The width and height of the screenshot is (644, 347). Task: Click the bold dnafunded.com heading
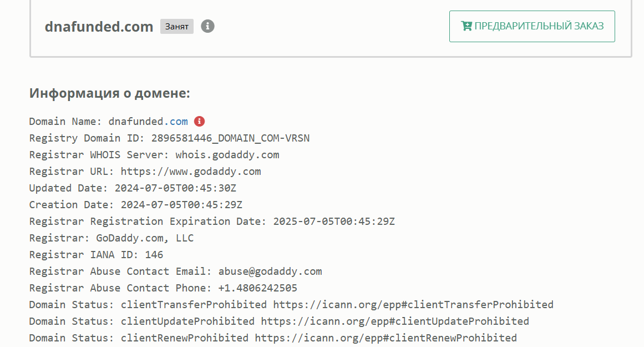point(99,26)
